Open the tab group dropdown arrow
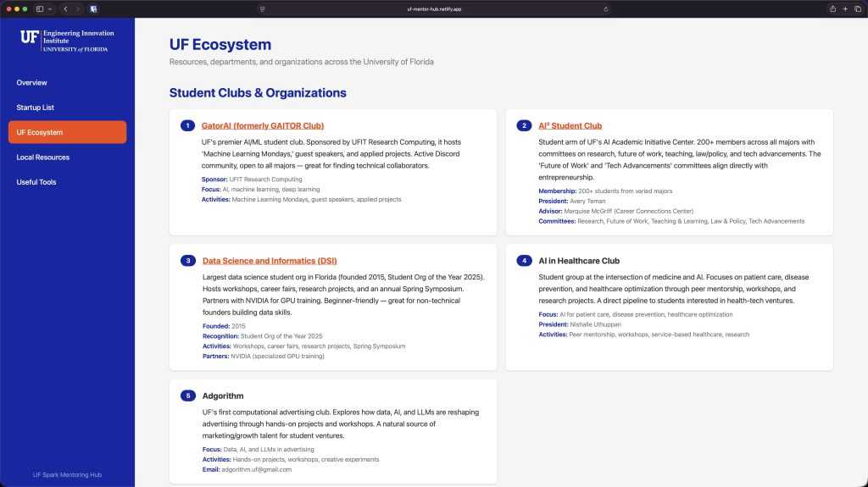This screenshot has width=868, height=487. coord(50,8)
